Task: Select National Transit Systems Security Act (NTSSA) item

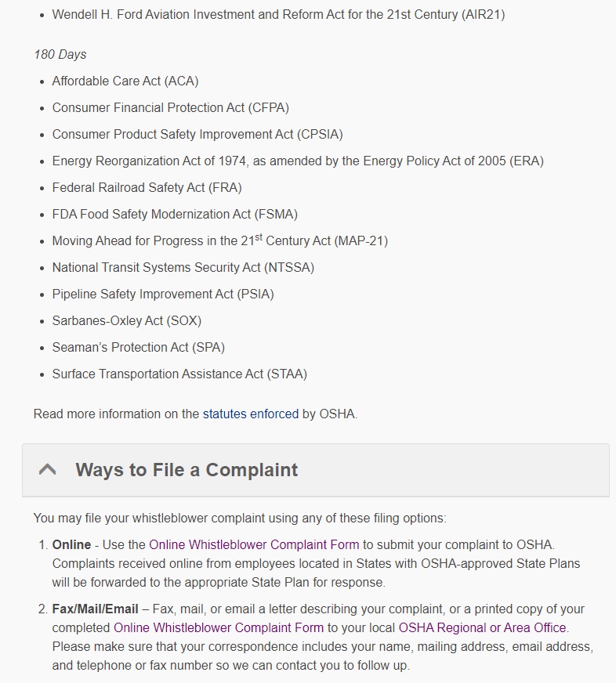Action: click(x=183, y=268)
